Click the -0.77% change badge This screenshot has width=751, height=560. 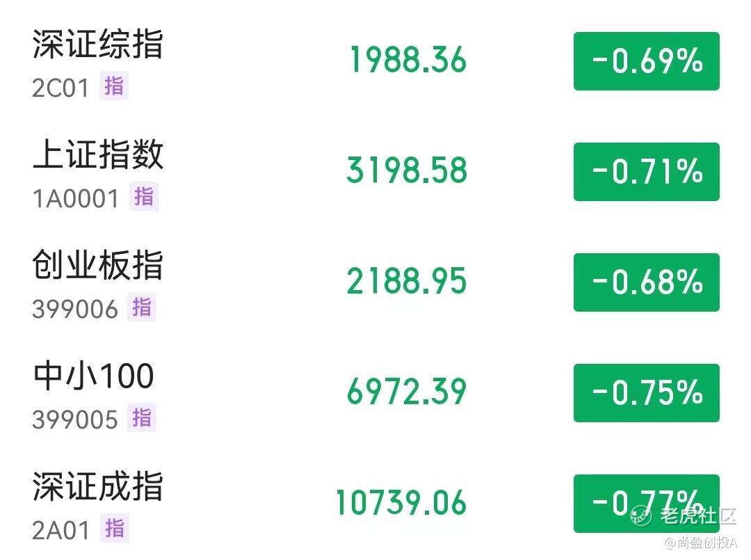click(x=647, y=504)
